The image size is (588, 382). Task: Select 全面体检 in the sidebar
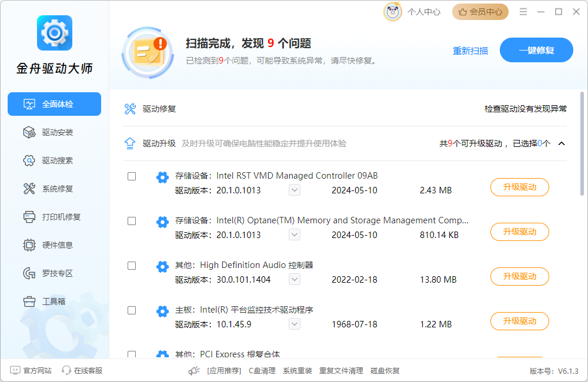(x=54, y=104)
